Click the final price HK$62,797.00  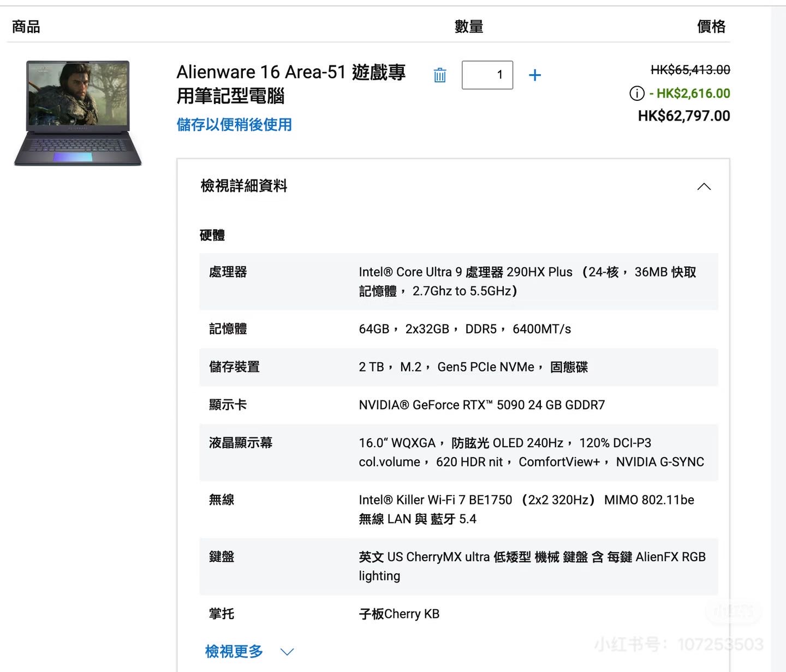pyautogui.click(x=684, y=116)
